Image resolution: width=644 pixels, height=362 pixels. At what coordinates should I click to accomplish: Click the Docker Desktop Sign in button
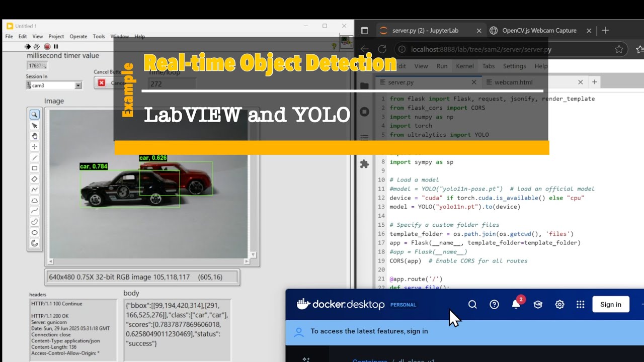pyautogui.click(x=611, y=304)
